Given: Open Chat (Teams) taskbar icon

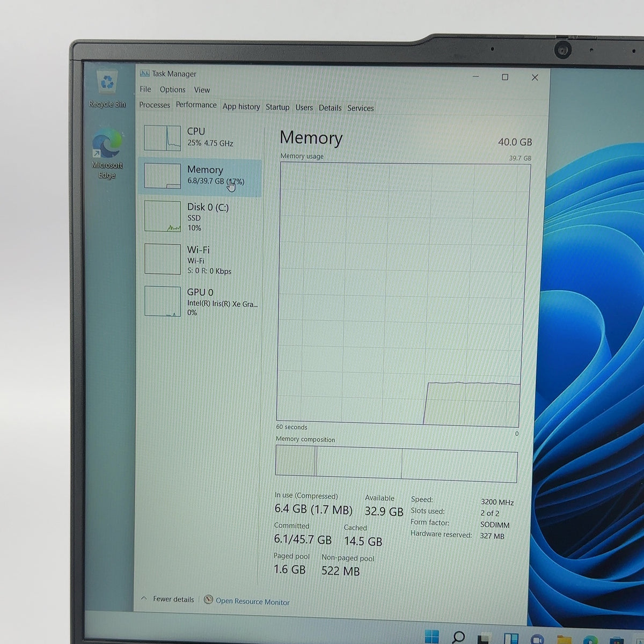Looking at the screenshot, I should tap(538, 639).
